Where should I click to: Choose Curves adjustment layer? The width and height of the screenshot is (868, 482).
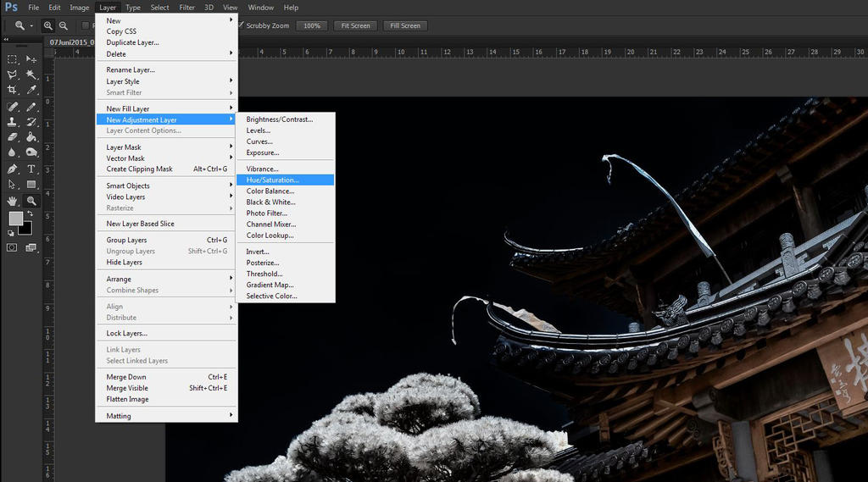[285, 141]
